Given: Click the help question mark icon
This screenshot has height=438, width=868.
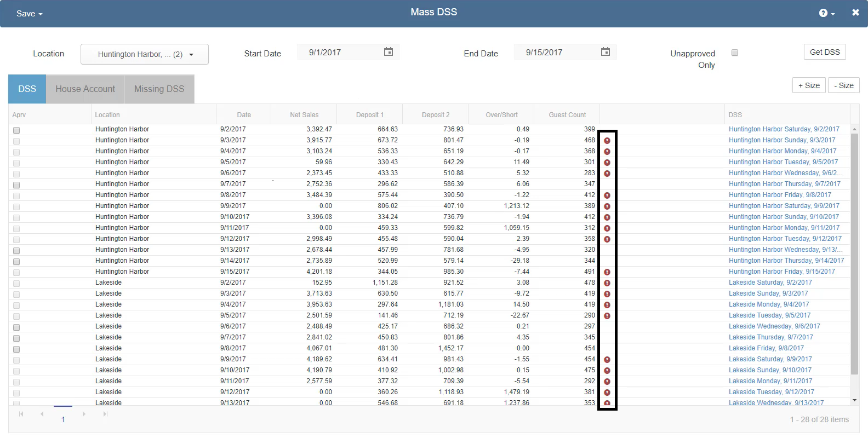Looking at the screenshot, I should click(x=823, y=13).
